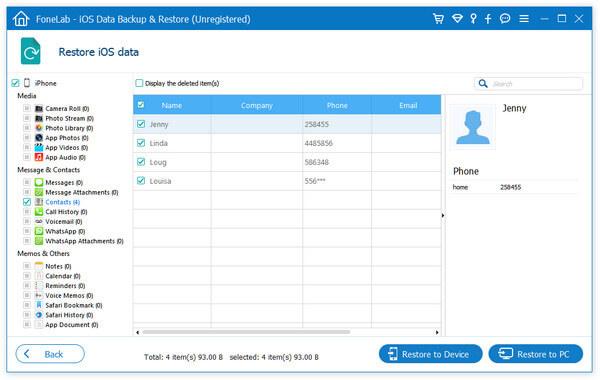The height and width of the screenshot is (380, 600).
Task: Select the Photo Library icon
Action: tap(39, 128)
